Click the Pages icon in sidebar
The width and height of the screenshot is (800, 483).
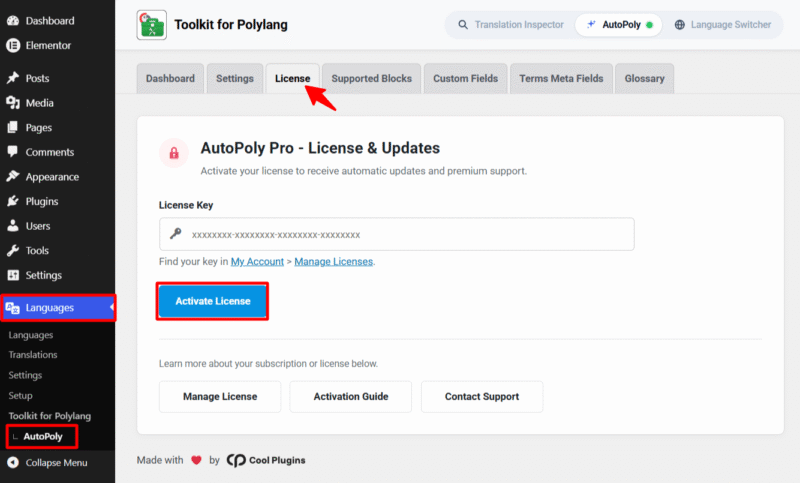point(13,127)
